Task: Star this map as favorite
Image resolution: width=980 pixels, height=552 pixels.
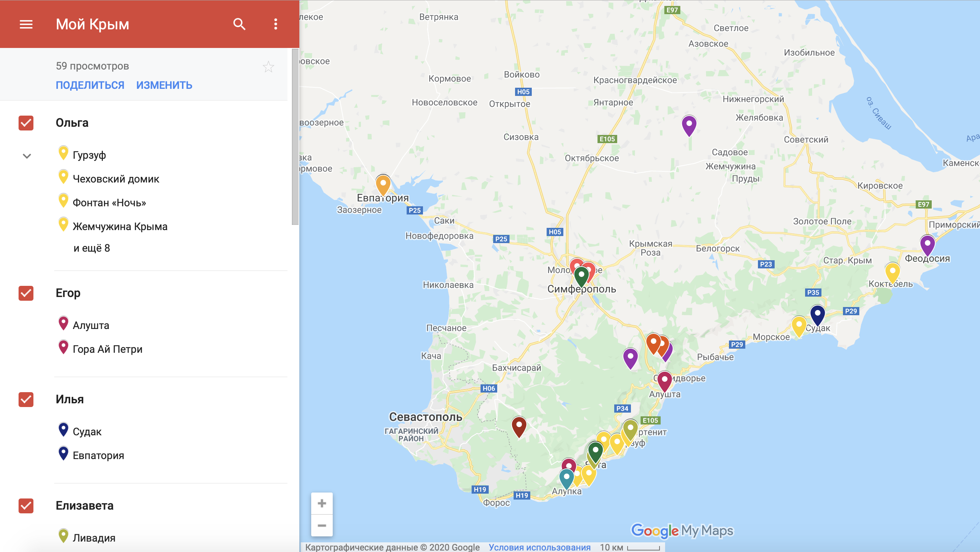Action: point(268,67)
